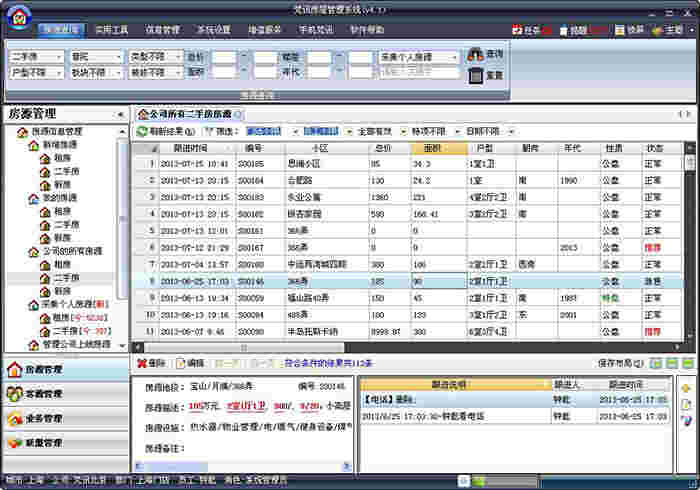The height and width of the screenshot is (490, 700).
Task: Click the 编辑 edit document icon
Action: (180, 363)
